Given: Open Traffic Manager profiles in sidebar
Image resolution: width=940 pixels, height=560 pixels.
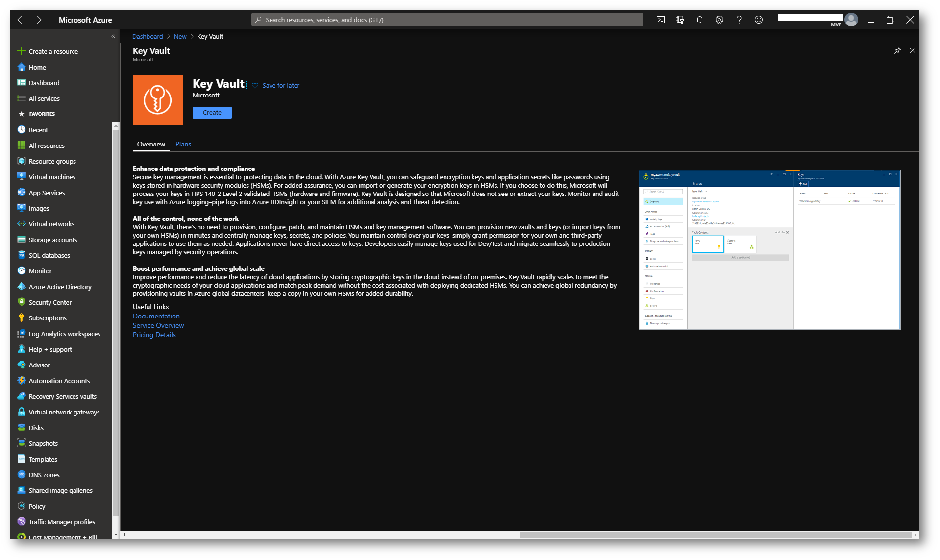Looking at the screenshot, I should click(x=62, y=522).
